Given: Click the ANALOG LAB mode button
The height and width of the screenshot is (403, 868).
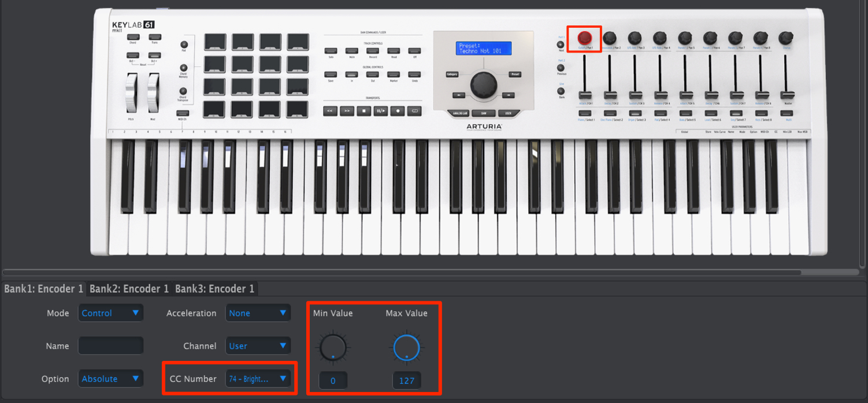Looking at the screenshot, I should [x=459, y=113].
